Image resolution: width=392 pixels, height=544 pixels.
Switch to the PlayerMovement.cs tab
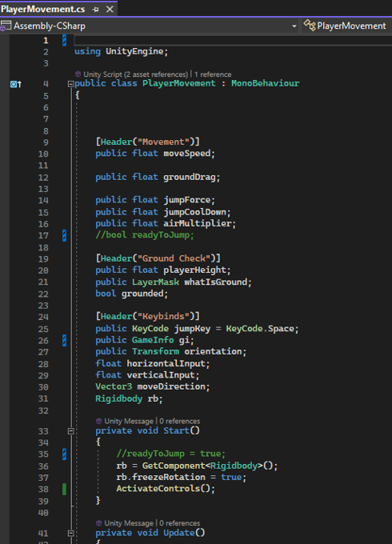(x=42, y=10)
